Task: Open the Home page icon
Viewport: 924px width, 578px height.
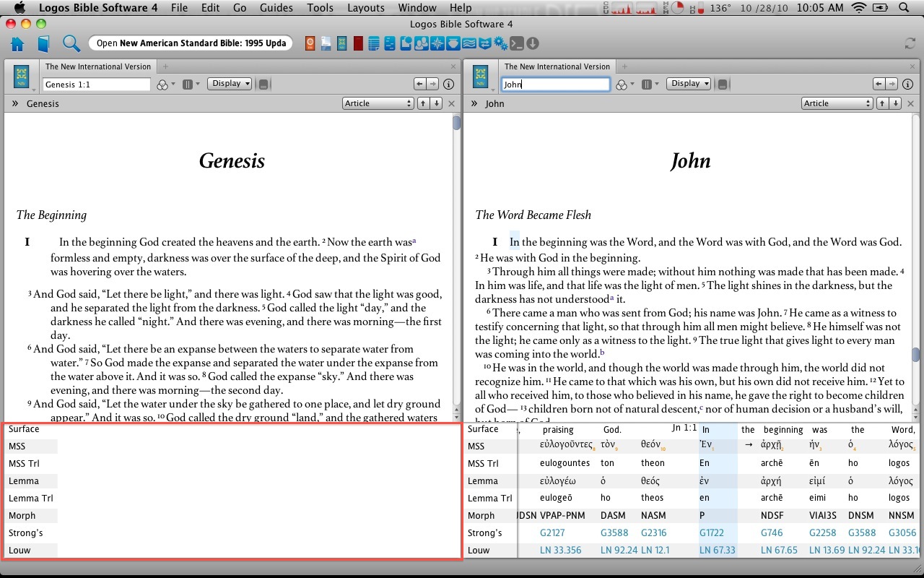Action: click(x=19, y=43)
